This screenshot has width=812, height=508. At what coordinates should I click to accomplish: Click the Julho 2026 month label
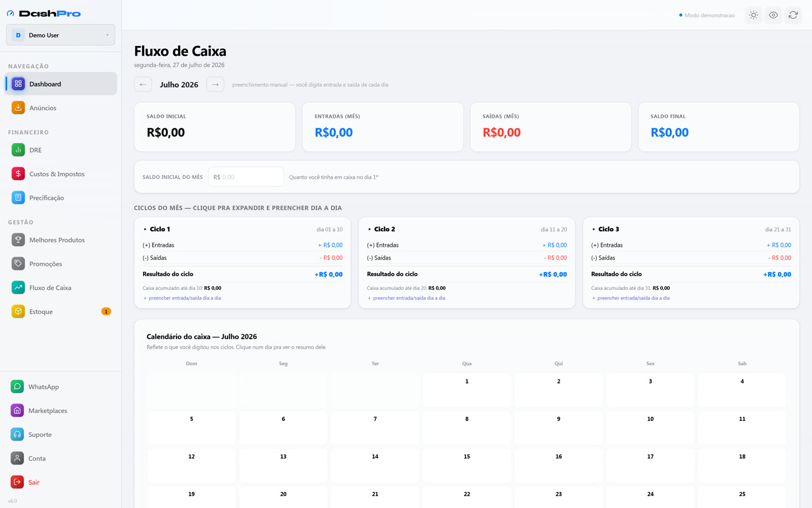(179, 84)
